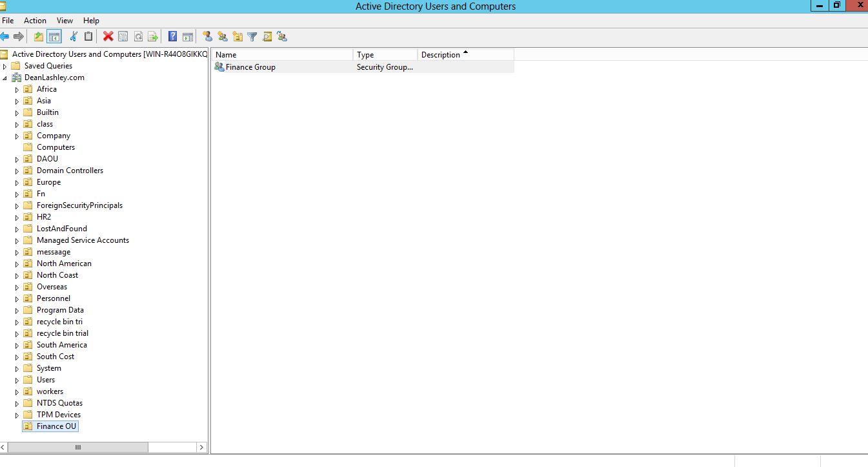Open the View menu
The width and height of the screenshot is (868, 467).
[65, 21]
